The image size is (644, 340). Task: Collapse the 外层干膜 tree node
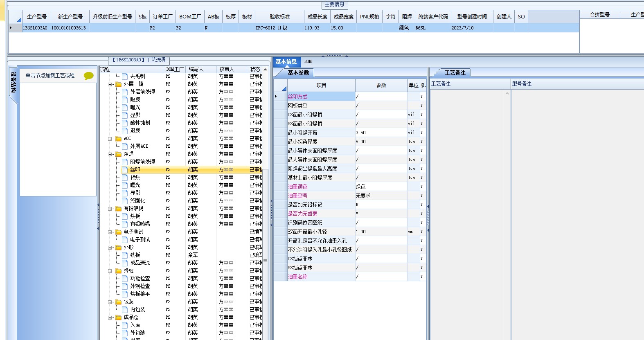[110, 84]
